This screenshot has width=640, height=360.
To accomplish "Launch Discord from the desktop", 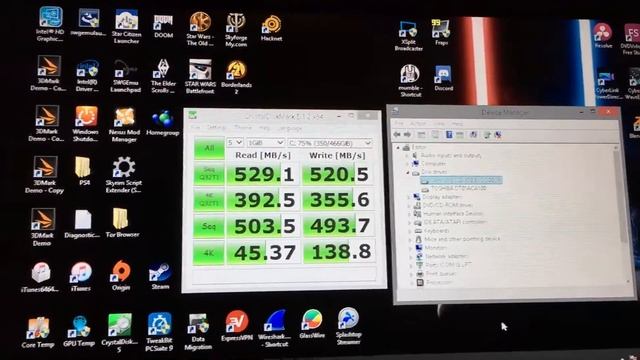I will coord(444,78).
